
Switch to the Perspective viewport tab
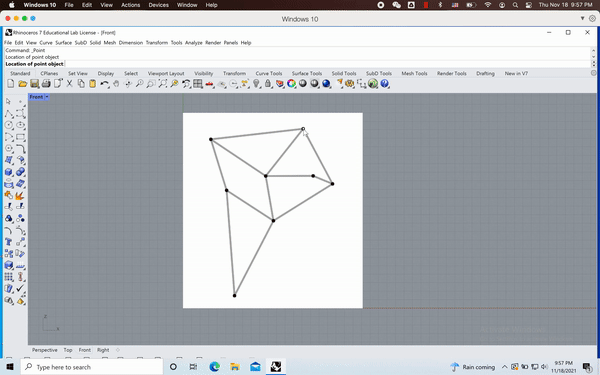[x=45, y=350]
